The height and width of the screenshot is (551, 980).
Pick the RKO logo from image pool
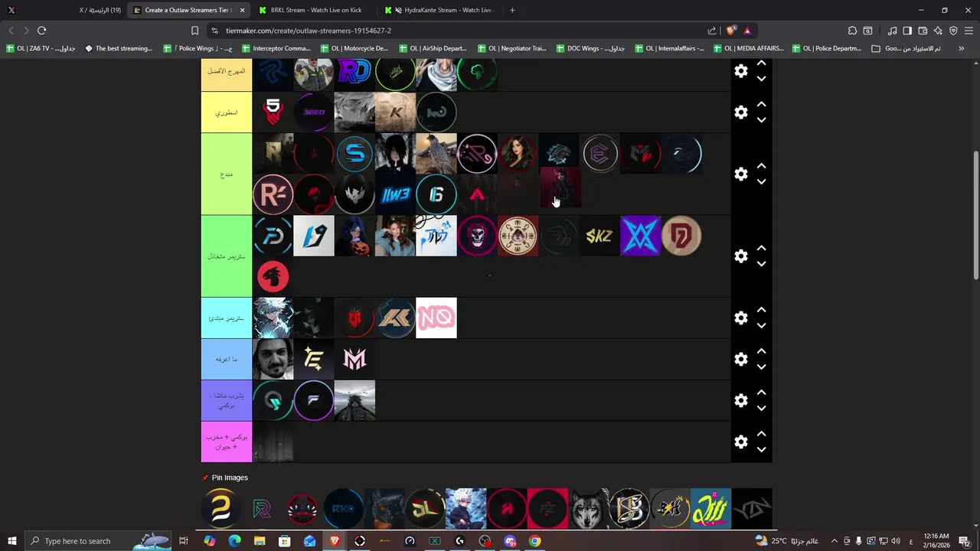(344, 509)
